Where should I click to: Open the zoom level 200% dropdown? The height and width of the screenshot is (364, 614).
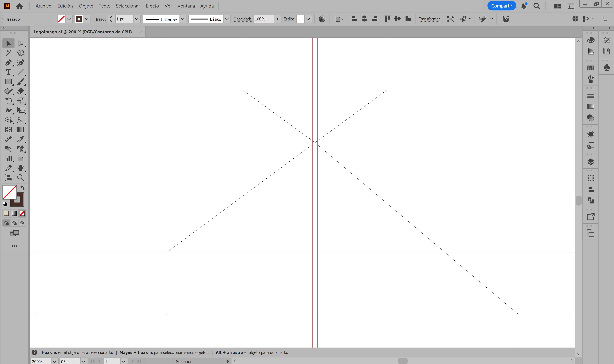coord(55,361)
